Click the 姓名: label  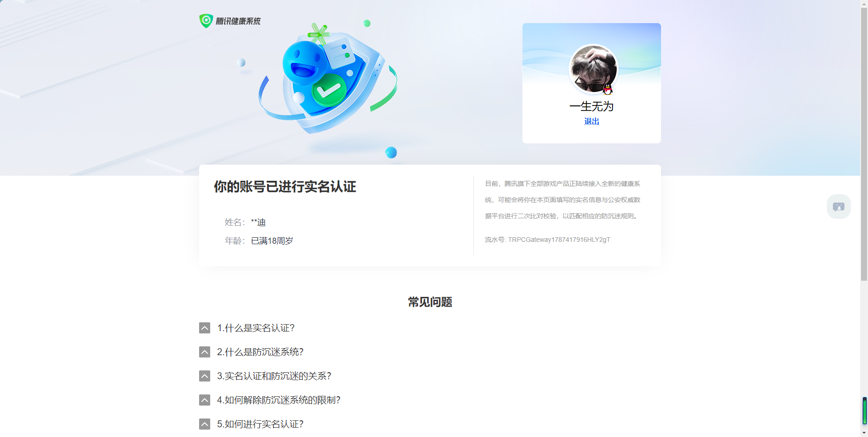235,222
